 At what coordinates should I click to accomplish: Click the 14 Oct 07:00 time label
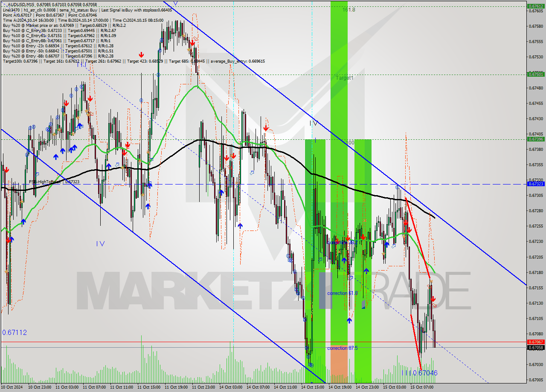click(257, 387)
